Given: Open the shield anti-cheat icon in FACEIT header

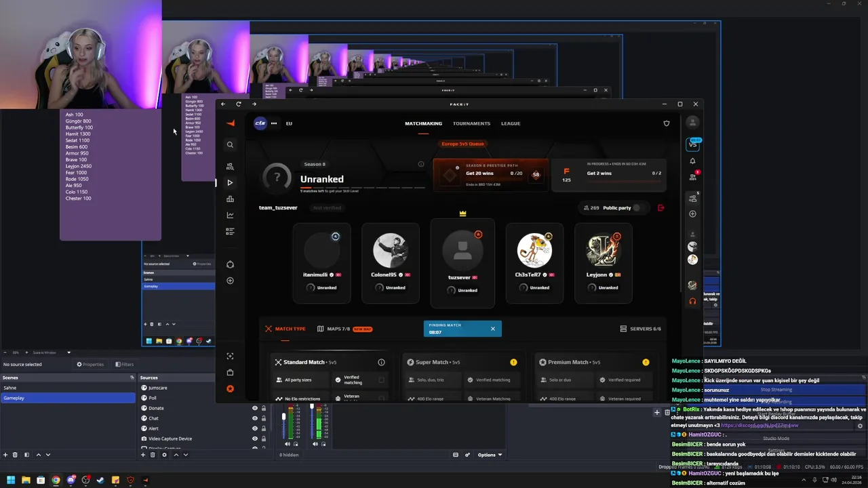Looking at the screenshot, I should [666, 123].
